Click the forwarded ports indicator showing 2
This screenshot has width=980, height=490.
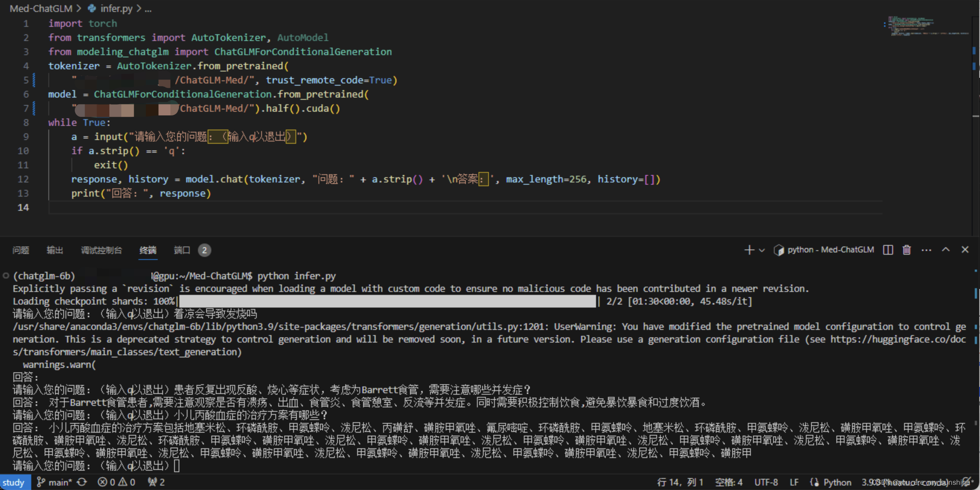156,482
